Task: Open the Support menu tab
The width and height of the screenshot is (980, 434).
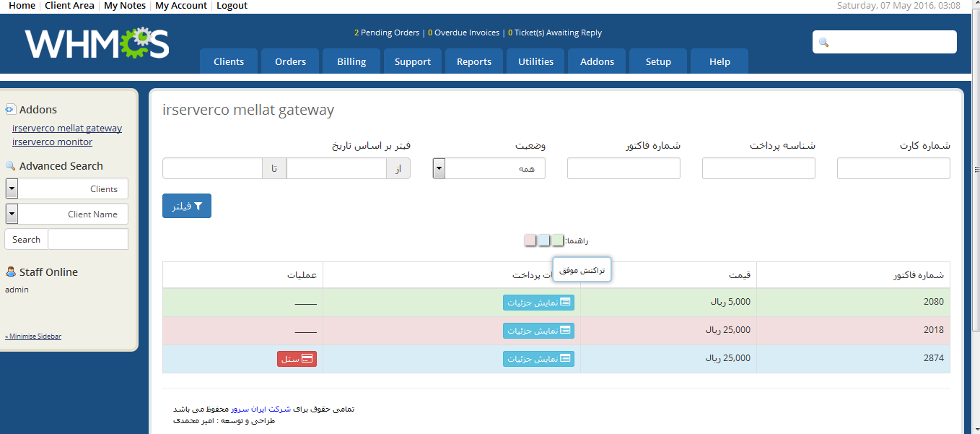Action: click(413, 61)
